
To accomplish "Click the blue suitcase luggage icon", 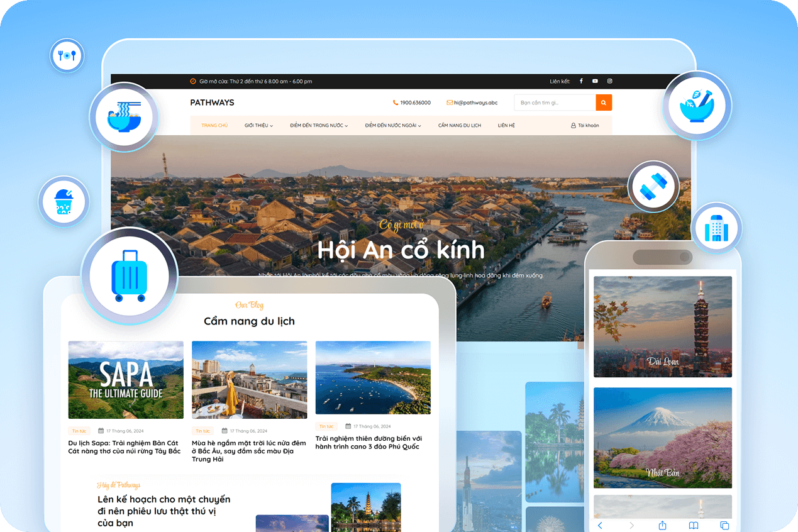I will 129,276.
